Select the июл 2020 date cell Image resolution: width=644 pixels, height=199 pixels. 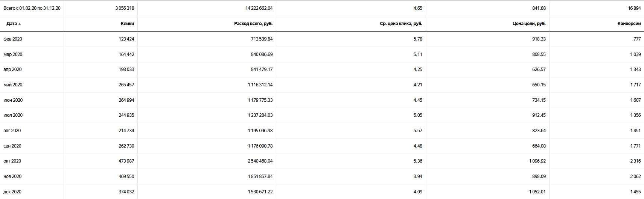coord(13,115)
